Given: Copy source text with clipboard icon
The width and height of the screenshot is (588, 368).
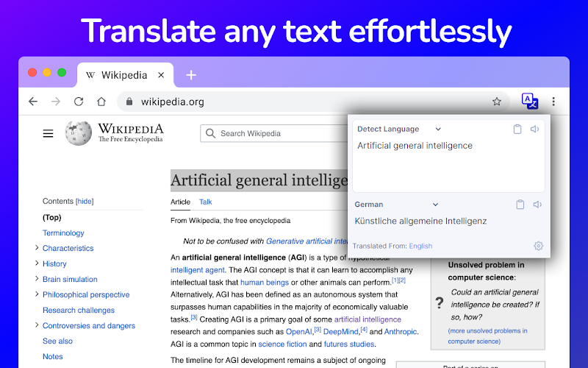Looking at the screenshot, I should [517, 130].
